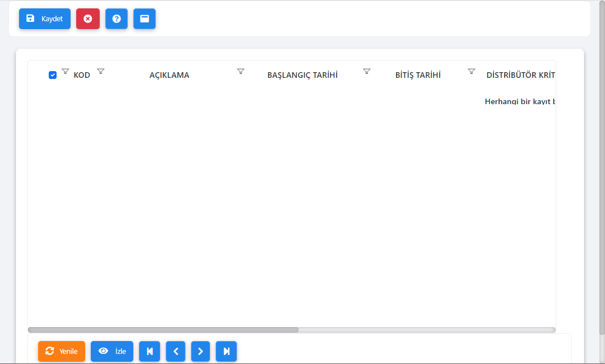The height and width of the screenshot is (364, 605).
Task: Toggle the select-all checkbox in table header
Action: pyautogui.click(x=53, y=75)
